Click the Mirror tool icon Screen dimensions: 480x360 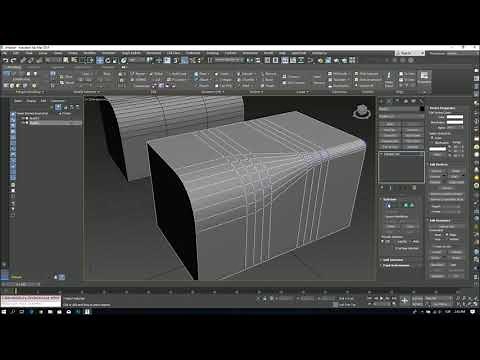pyautogui.click(x=249, y=60)
